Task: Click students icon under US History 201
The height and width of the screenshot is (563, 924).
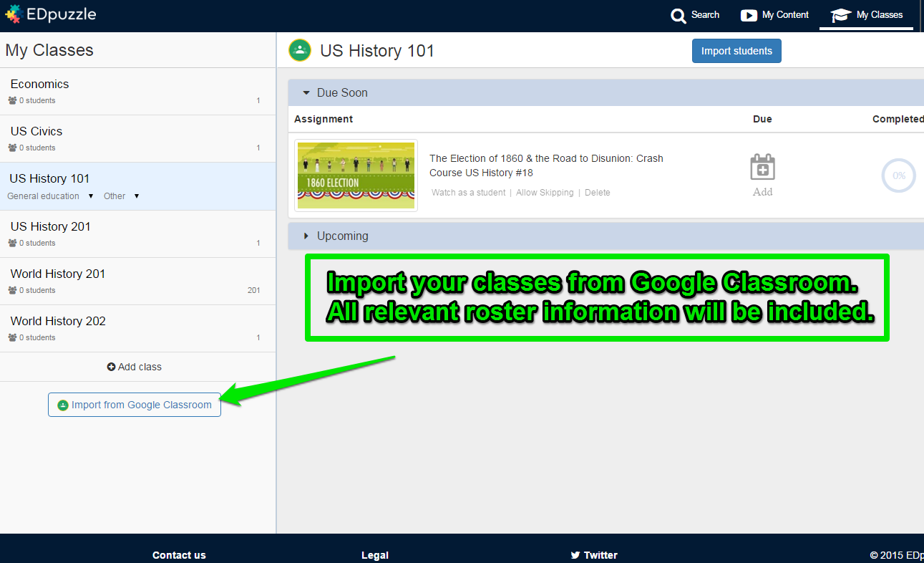Action: tap(12, 243)
